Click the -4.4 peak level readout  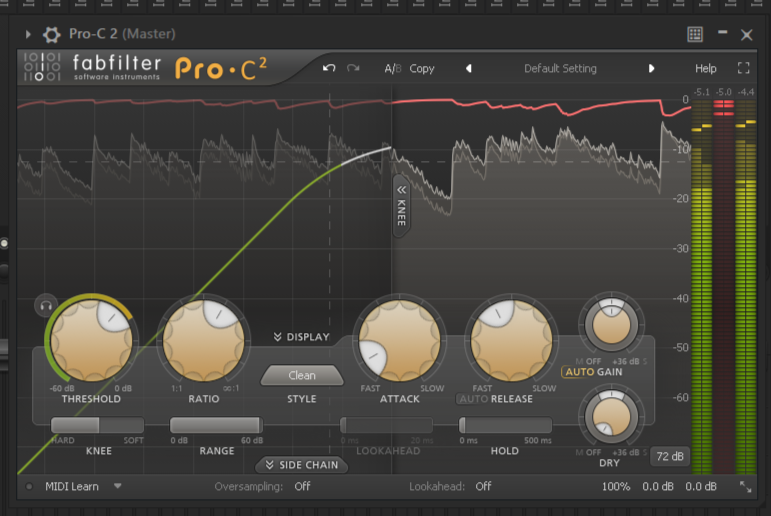pyautogui.click(x=746, y=92)
